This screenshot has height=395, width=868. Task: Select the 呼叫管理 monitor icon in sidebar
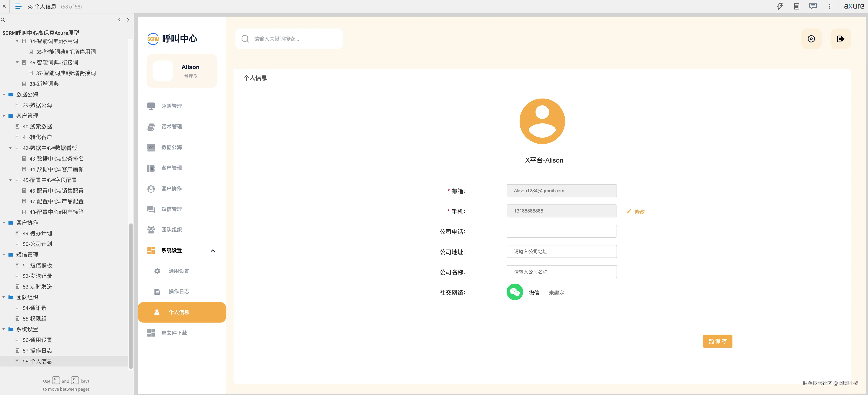151,106
